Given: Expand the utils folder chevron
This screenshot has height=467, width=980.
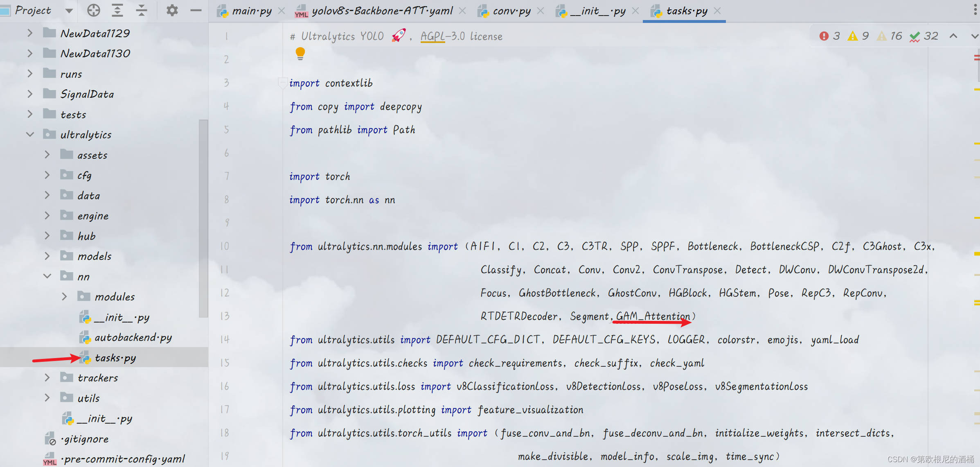Looking at the screenshot, I should point(47,398).
